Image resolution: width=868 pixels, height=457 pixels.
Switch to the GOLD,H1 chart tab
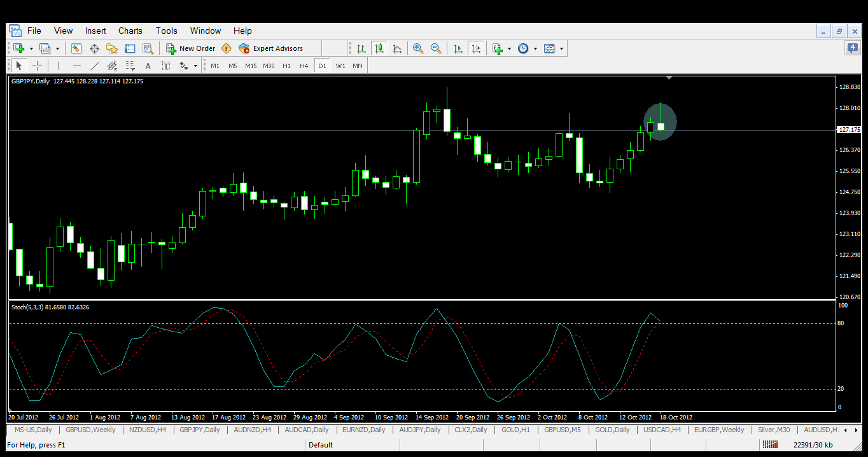515,430
